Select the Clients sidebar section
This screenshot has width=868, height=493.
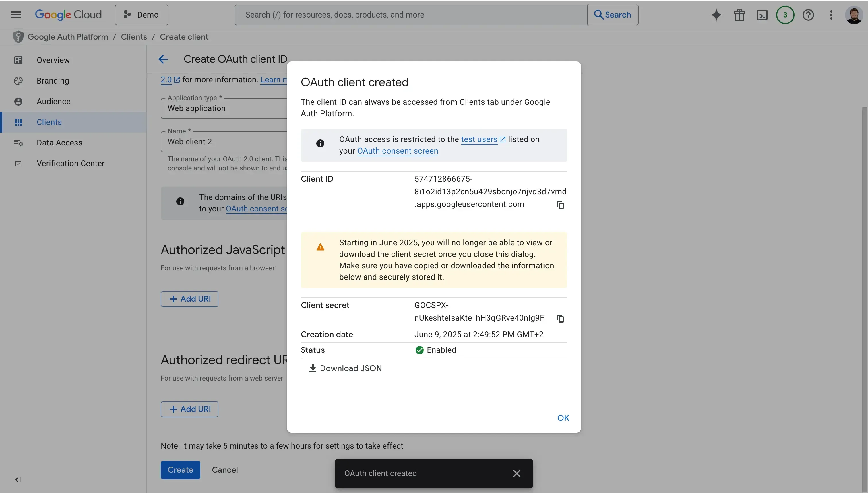coord(49,122)
